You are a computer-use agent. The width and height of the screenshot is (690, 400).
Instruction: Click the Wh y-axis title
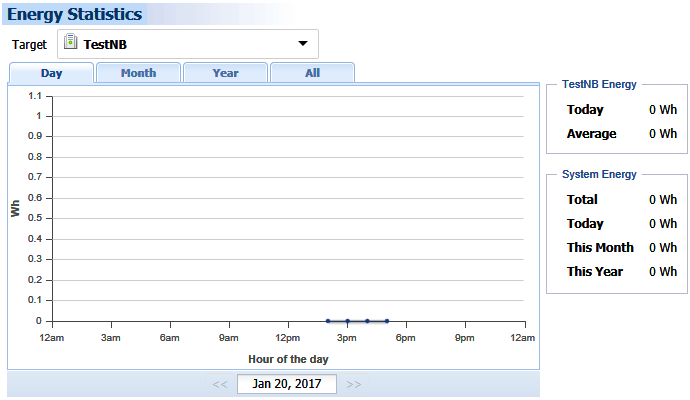click(x=15, y=208)
